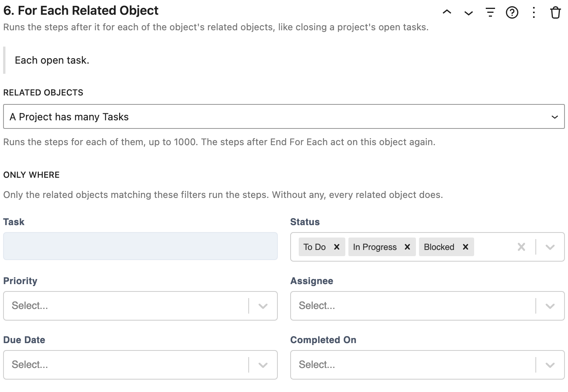Image resolution: width=568 pixels, height=392 pixels.
Task: Click the To Do status tag label
Action: (315, 247)
